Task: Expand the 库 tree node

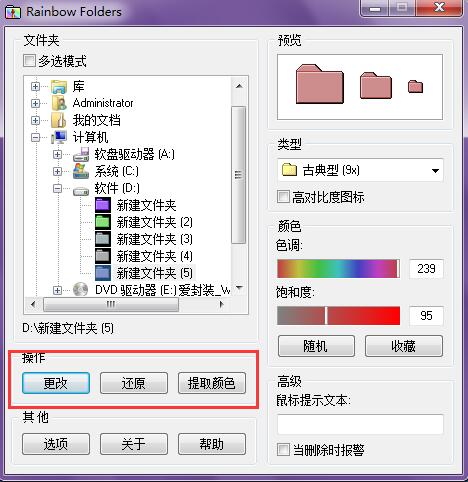Action: 35,87
